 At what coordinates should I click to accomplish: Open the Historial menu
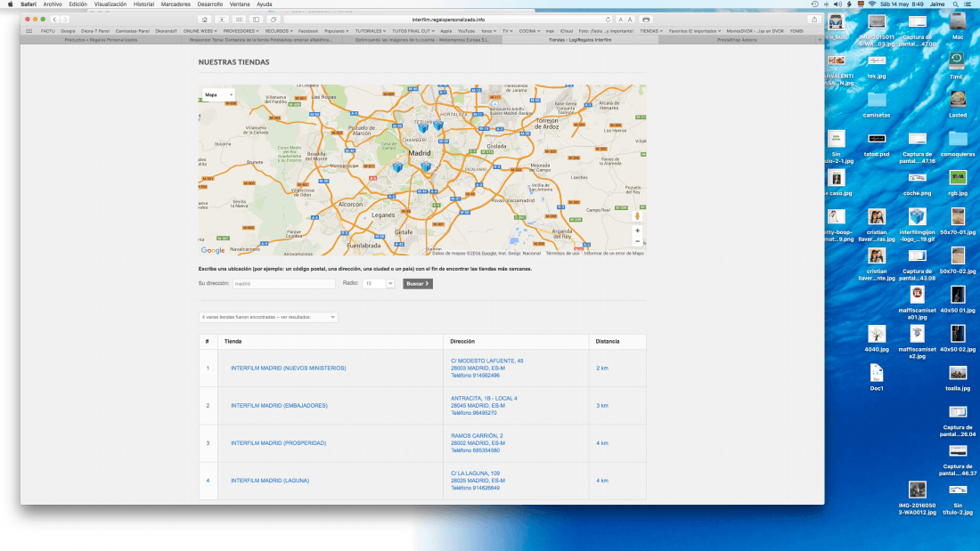[x=143, y=4]
